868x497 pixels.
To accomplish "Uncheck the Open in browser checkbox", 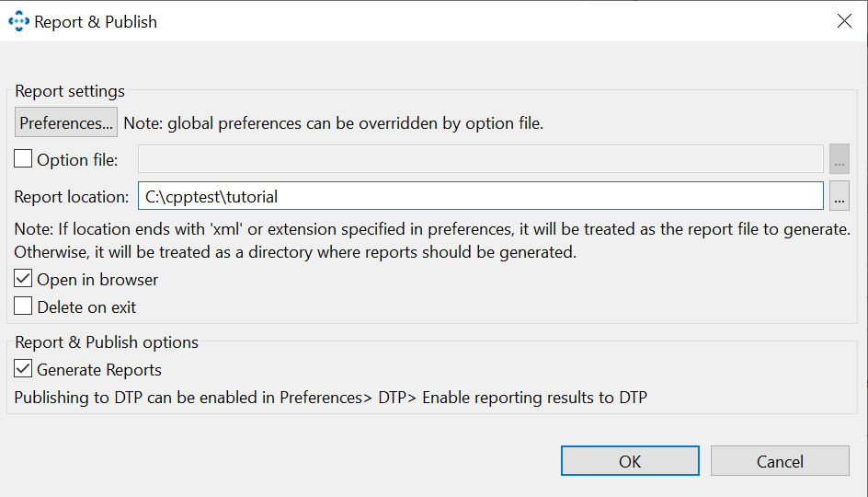I will [x=23, y=279].
